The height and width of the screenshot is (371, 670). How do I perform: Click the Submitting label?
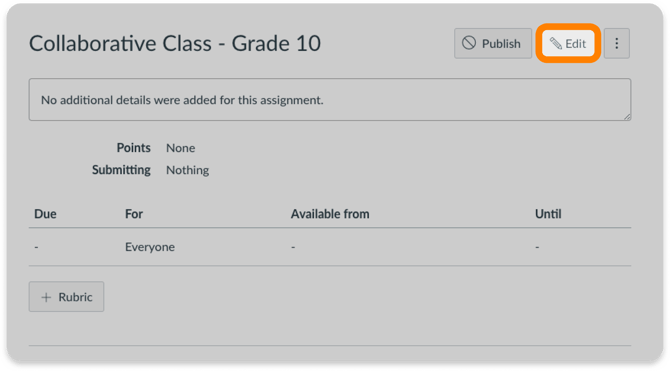pyautogui.click(x=121, y=170)
